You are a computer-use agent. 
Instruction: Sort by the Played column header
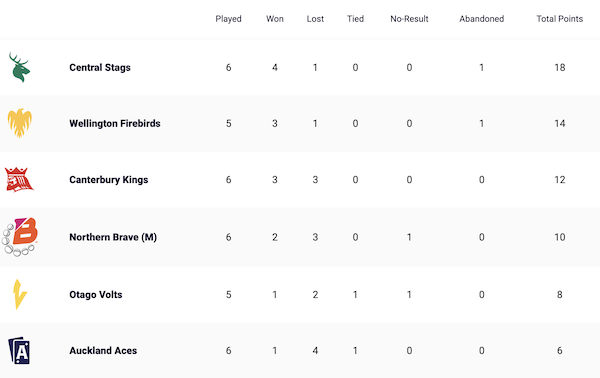(228, 19)
